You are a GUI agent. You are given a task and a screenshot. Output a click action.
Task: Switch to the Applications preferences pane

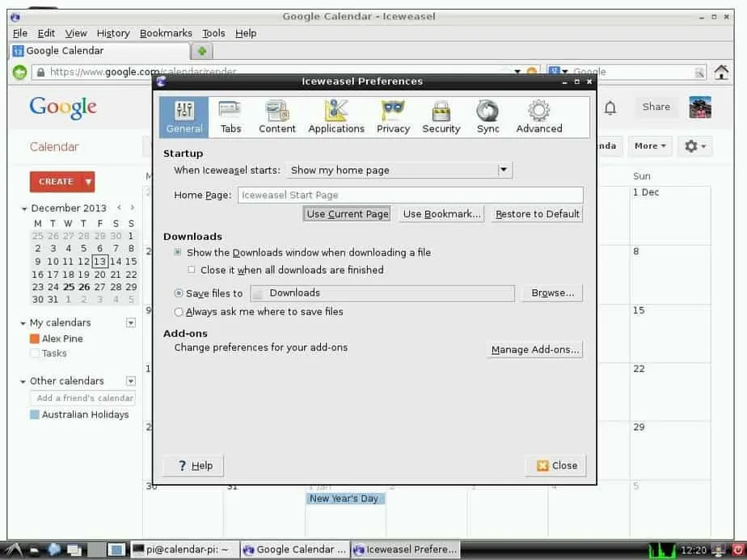click(x=336, y=117)
